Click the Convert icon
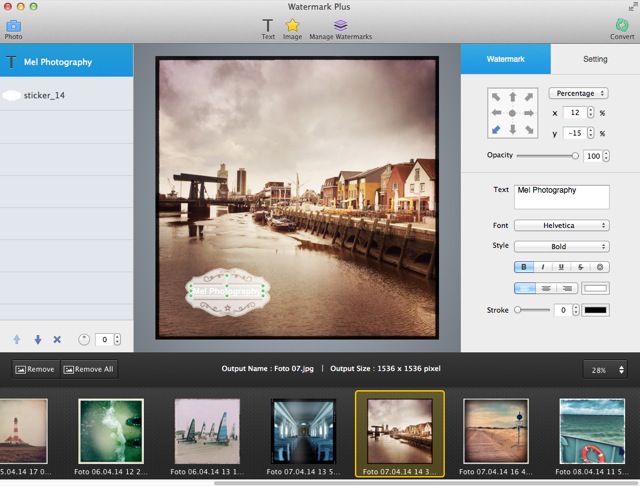 click(x=622, y=25)
